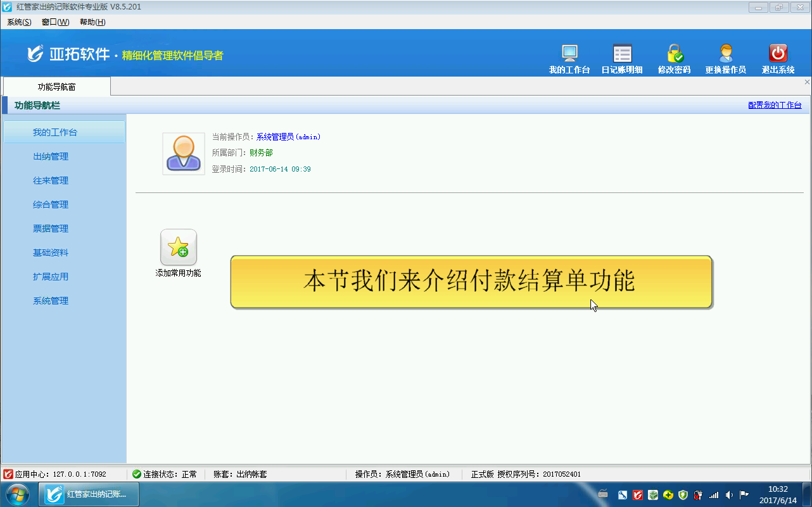Open Windows Start button
The height and width of the screenshot is (507, 812).
17,494
